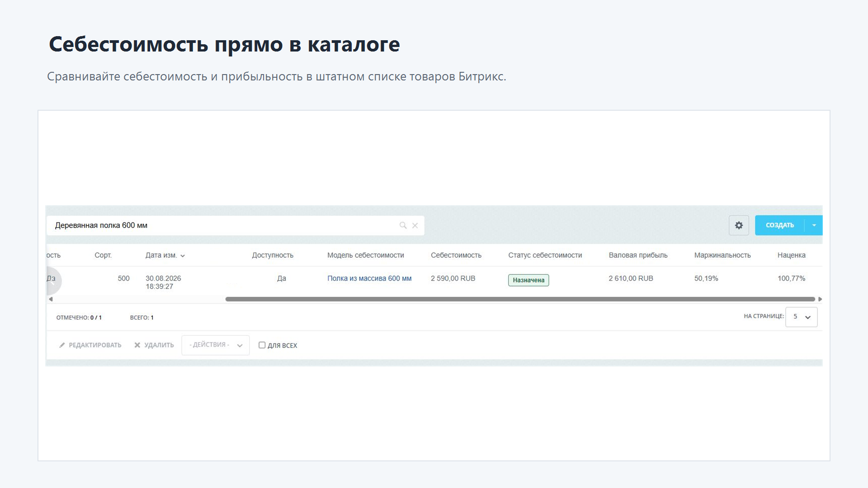The height and width of the screenshot is (488, 868).
Task: Click the Валовая прибыль column header
Action: tap(638, 255)
